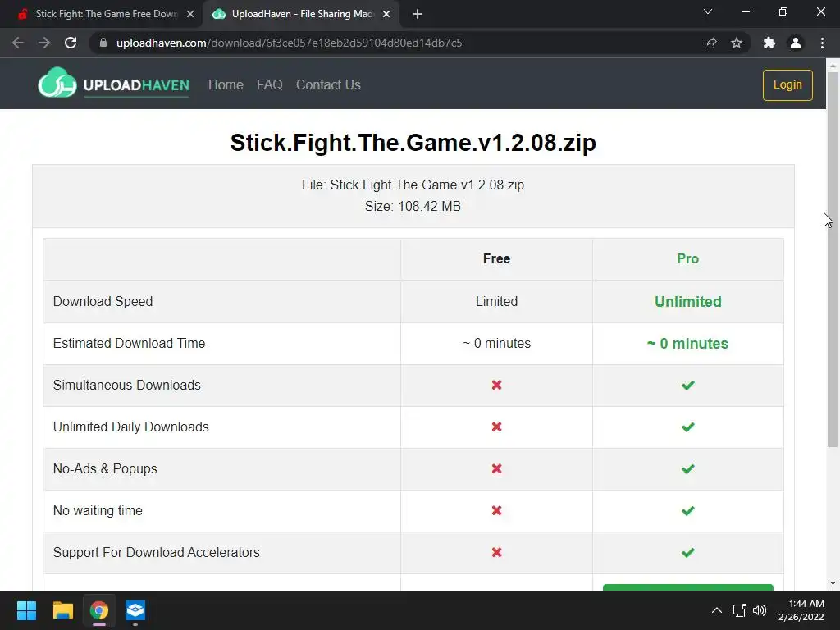Open Contact Us nav link
Image resolution: width=840 pixels, height=630 pixels.
pos(328,84)
